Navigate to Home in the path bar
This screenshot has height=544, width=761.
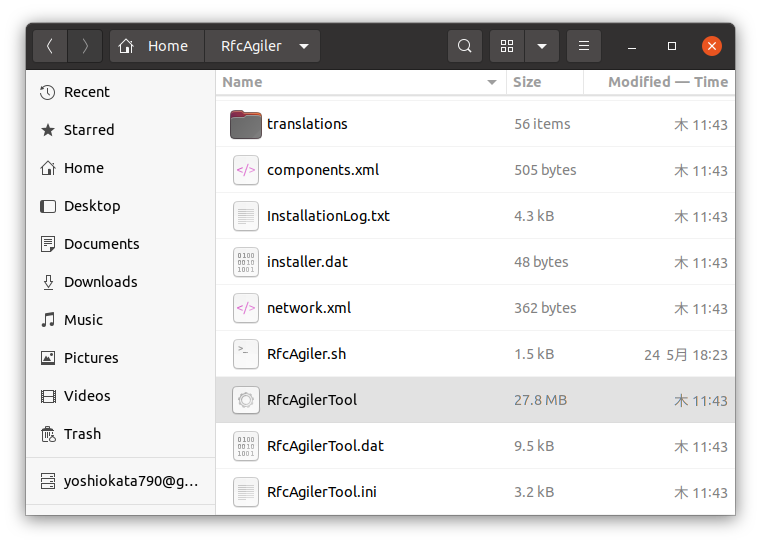(x=156, y=46)
